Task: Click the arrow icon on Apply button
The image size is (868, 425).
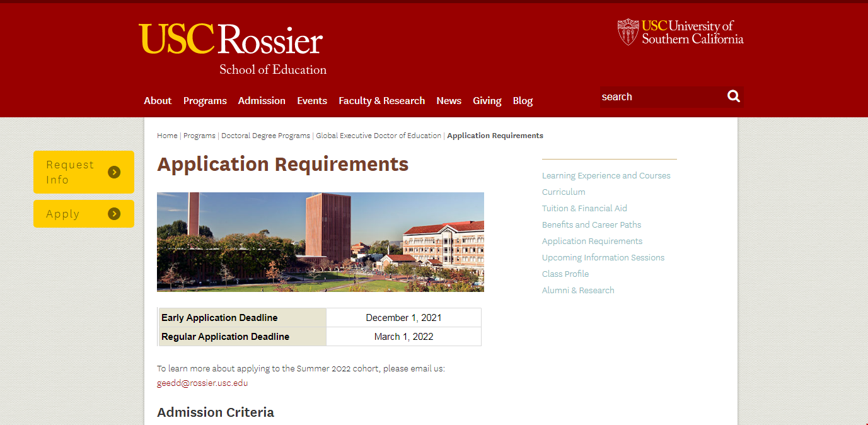Action: 114,214
